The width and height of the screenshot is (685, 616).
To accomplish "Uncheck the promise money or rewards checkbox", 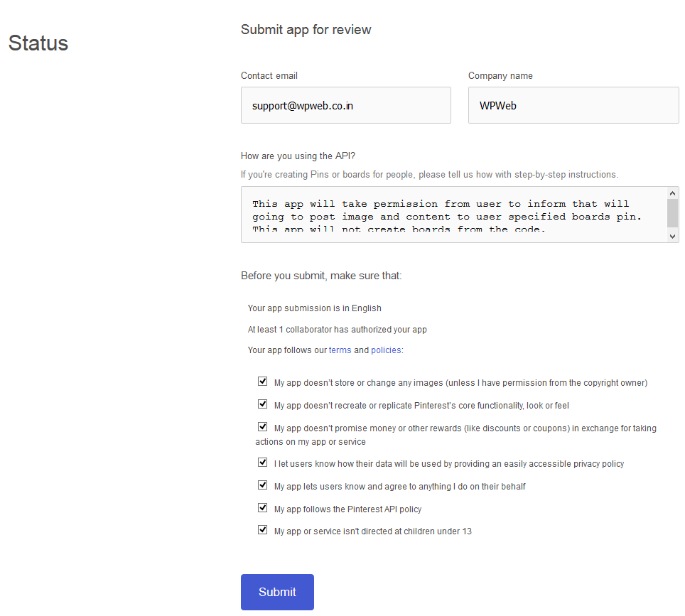I will 263,427.
